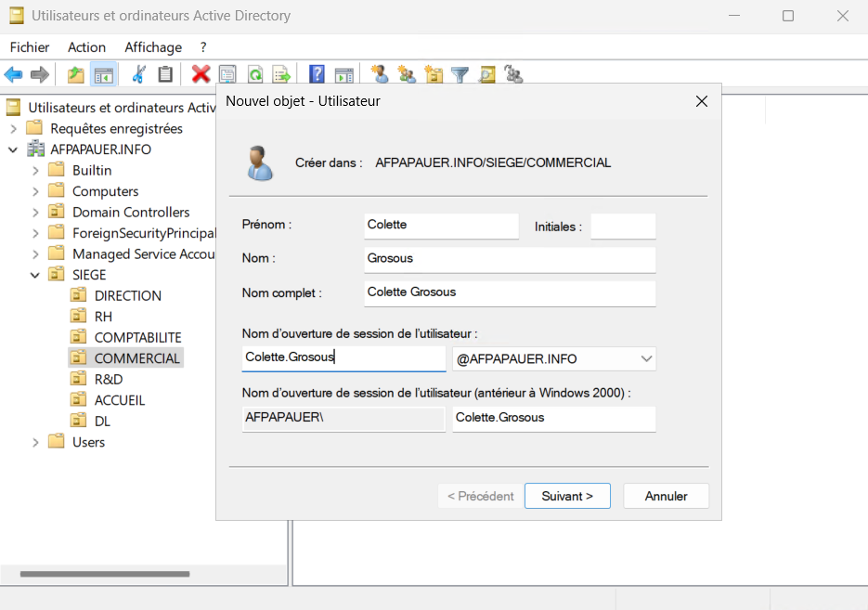Image resolution: width=868 pixels, height=610 pixels.
Task: Expand the Requêtes enregistrées node
Action: [14, 128]
